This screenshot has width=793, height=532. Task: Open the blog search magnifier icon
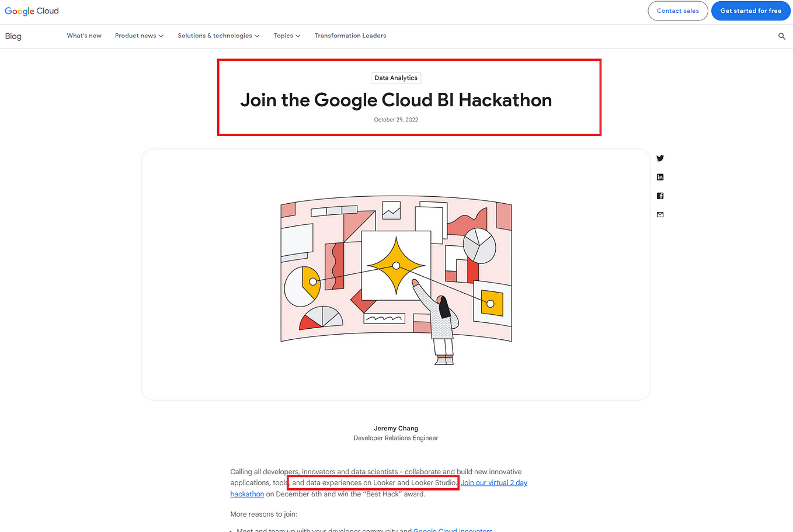point(782,36)
